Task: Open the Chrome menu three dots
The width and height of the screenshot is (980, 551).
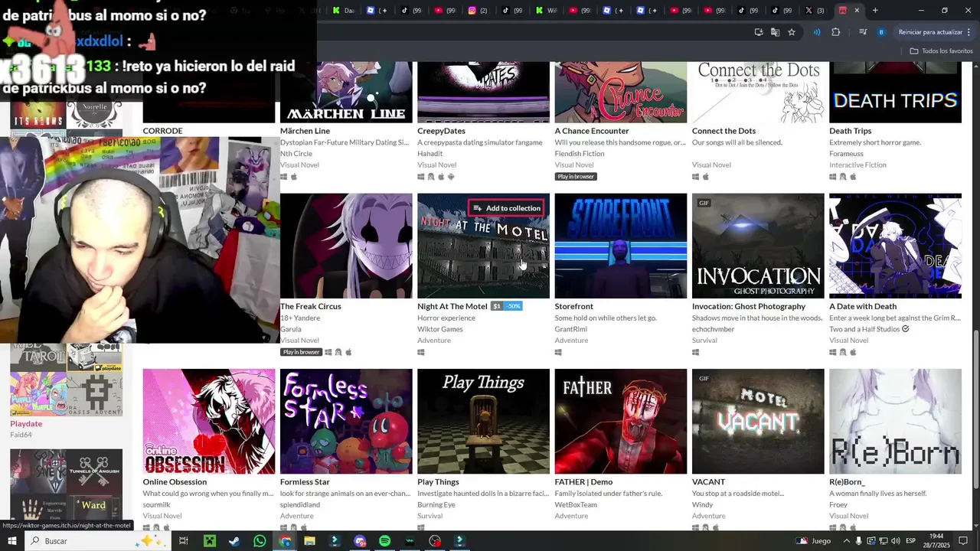Action: point(968,32)
